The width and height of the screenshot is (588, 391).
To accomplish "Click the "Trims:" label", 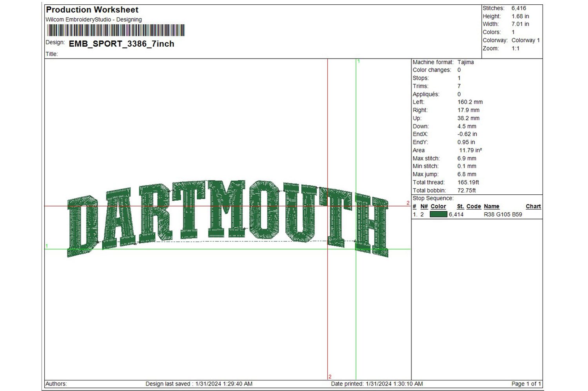I will coord(421,86).
